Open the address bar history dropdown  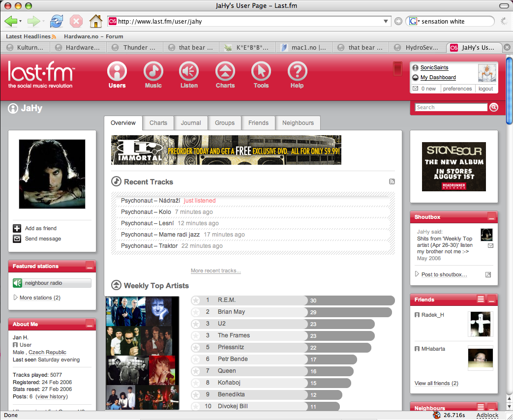click(386, 21)
